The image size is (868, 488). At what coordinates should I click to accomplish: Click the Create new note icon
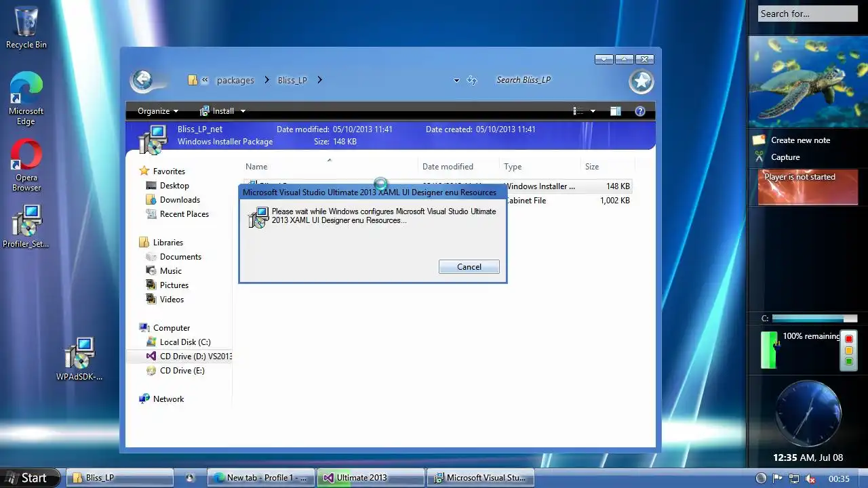[x=759, y=140]
